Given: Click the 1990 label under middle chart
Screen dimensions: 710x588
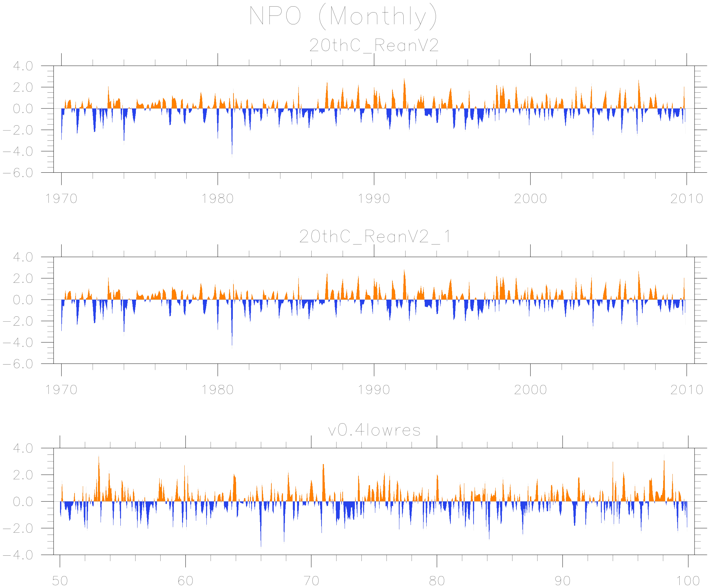Looking at the screenshot, I should point(374,390).
